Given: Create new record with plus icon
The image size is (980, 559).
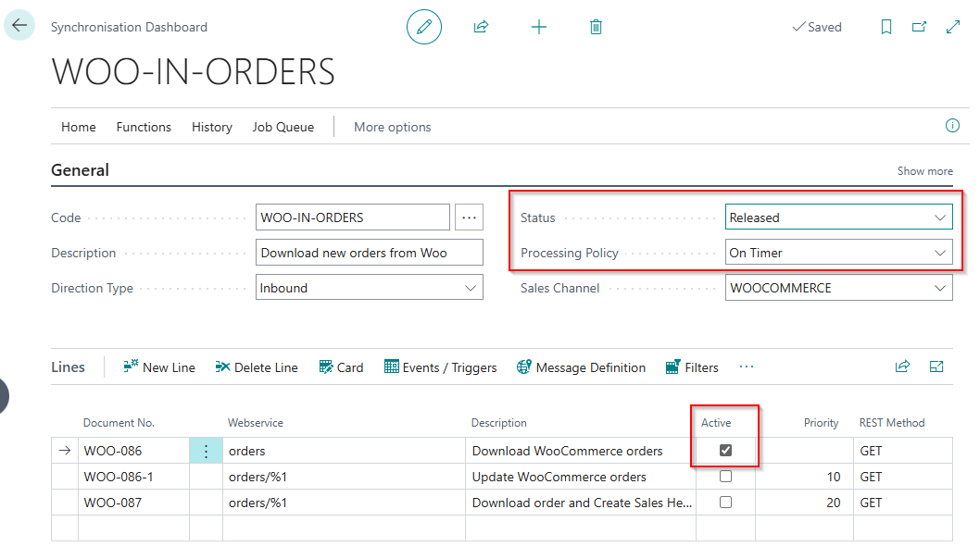Looking at the screenshot, I should pyautogui.click(x=539, y=27).
